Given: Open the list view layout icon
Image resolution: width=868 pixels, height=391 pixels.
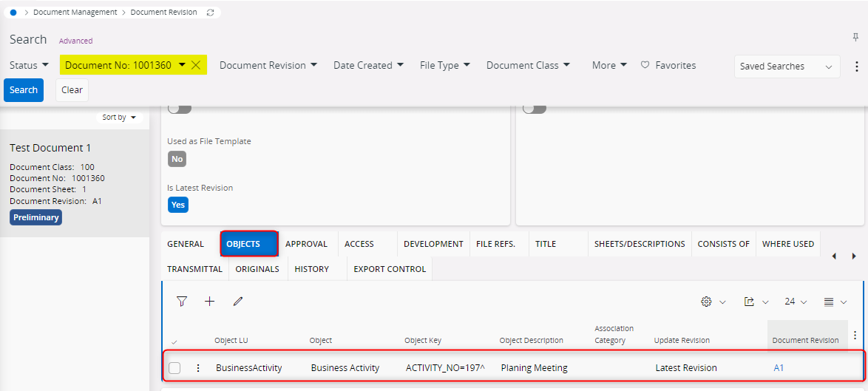Looking at the screenshot, I should point(829,302).
